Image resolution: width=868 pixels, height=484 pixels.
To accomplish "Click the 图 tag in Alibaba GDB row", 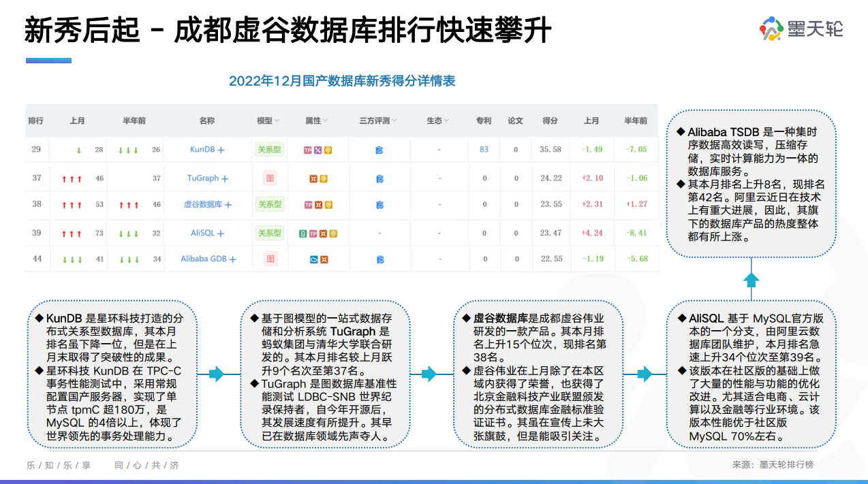I will click(270, 259).
